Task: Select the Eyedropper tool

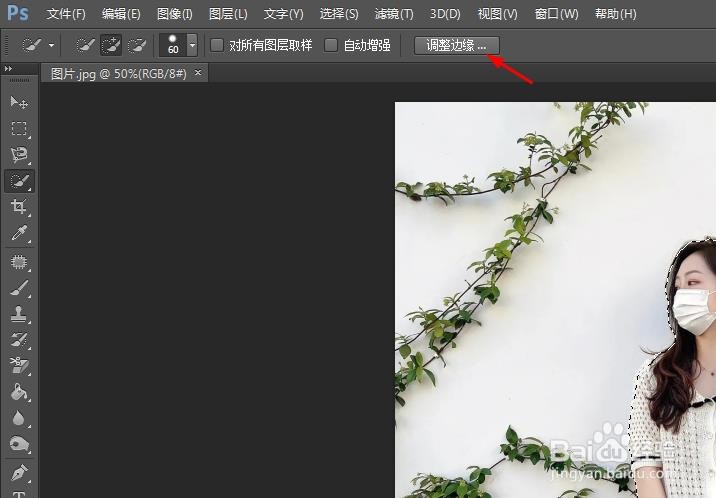Action: coord(19,233)
